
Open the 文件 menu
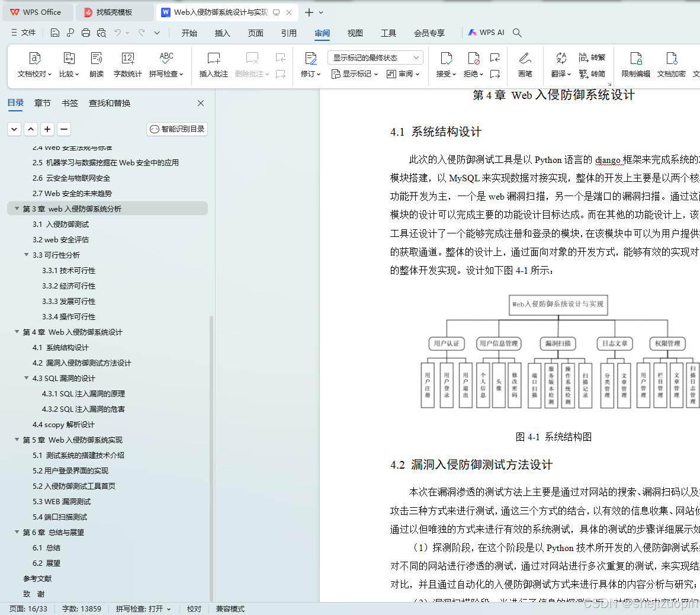23,33
